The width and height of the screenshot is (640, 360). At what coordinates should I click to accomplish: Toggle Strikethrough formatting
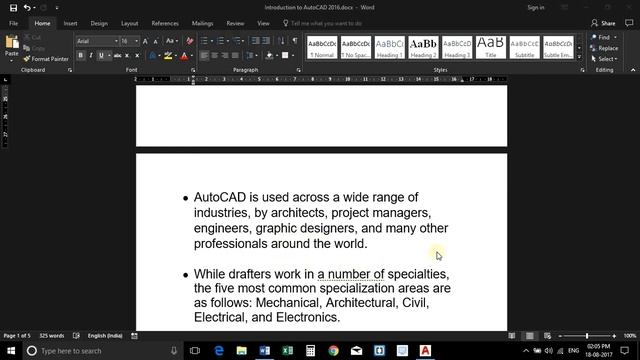pos(118,56)
